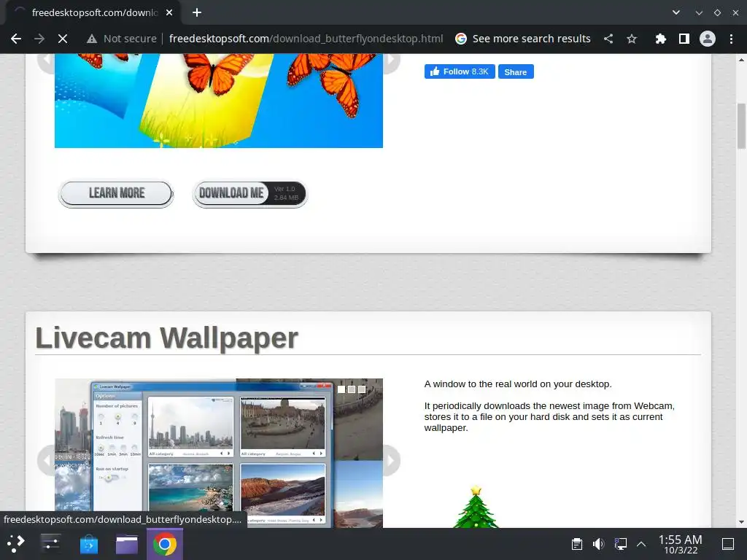Viewport: 747px width, 560px height.
Task: Close the freedesktopsoft tab
Action: coord(169,12)
